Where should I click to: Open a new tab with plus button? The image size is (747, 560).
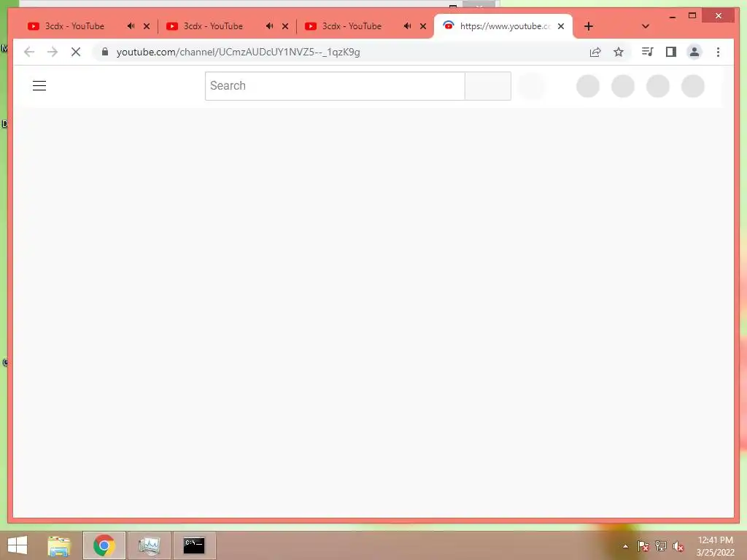[589, 26]
